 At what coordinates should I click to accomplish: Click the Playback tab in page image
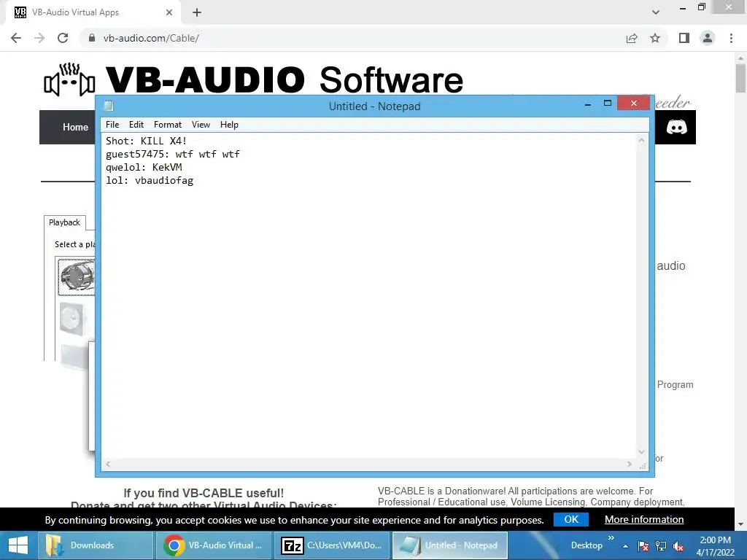coord(65,222)
